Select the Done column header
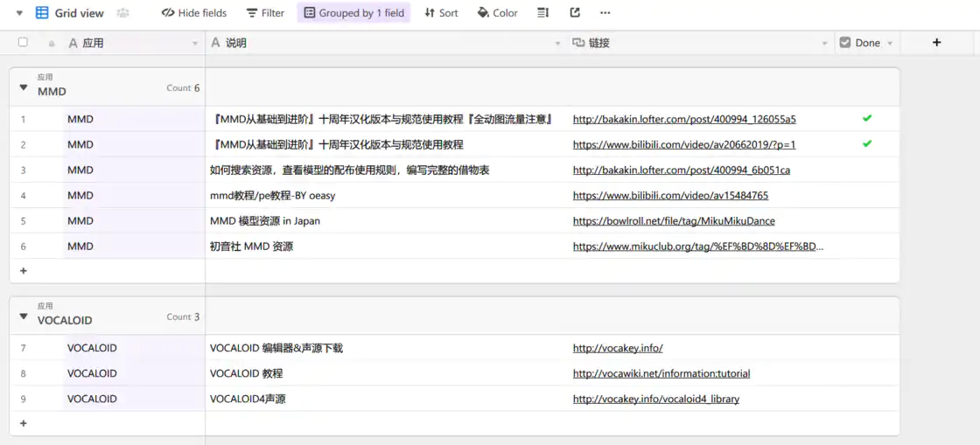Screen dimensions: 980x445 (x=867, y=43)
